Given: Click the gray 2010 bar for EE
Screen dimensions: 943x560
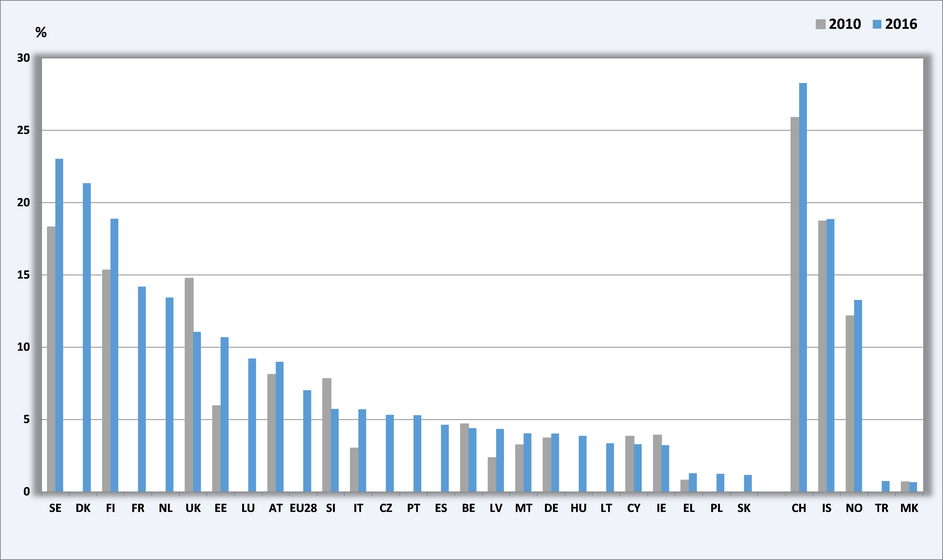Looking at the screenshot, I should [216, 448].
